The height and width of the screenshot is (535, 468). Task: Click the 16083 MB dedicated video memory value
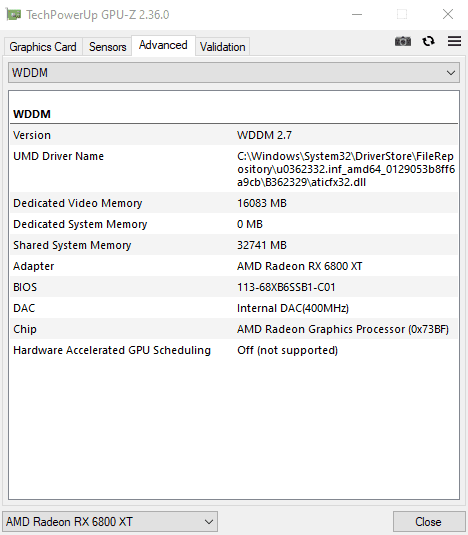[x=262, y=203]
